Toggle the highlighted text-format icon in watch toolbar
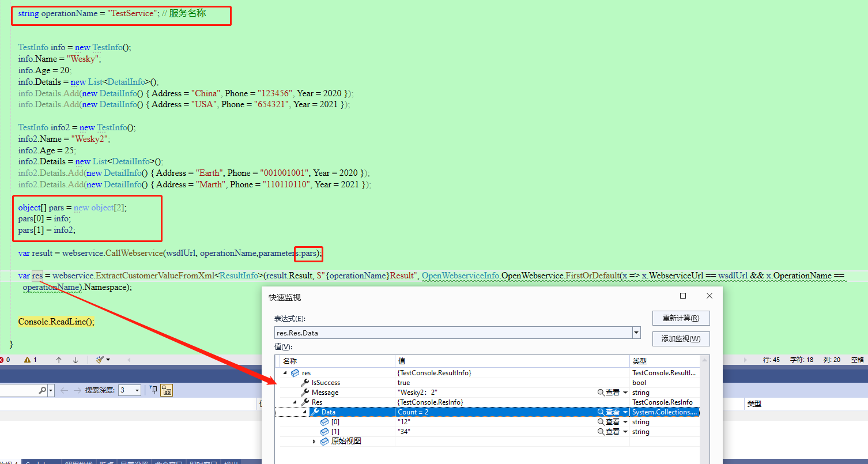The width and height of the screenshot is (868, 464). [x=167, y=390]
